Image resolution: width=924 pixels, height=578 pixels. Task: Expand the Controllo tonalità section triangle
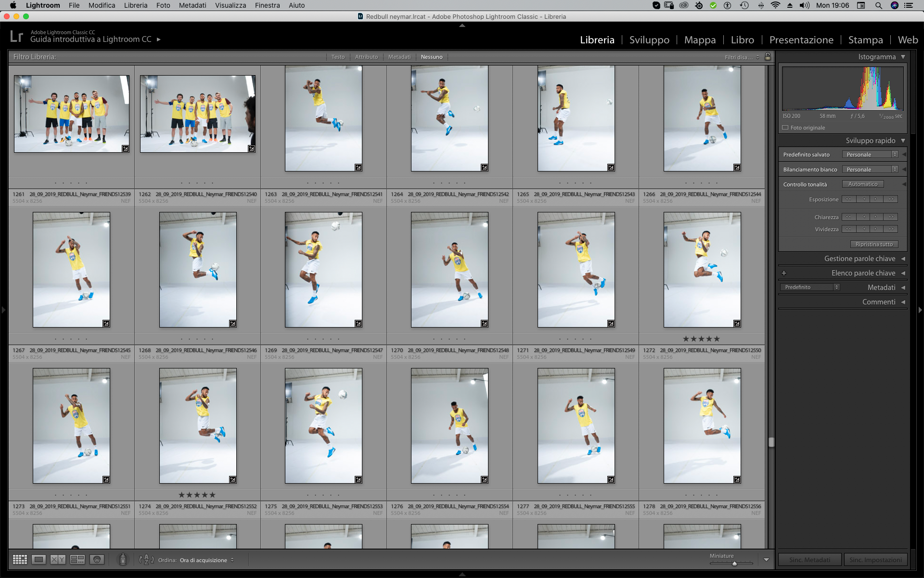[904, 184]
